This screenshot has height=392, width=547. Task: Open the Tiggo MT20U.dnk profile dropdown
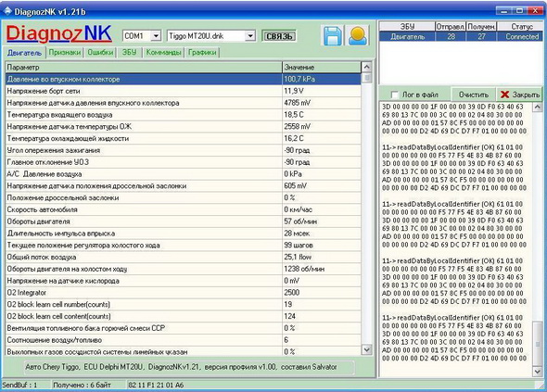pos(249,35)
